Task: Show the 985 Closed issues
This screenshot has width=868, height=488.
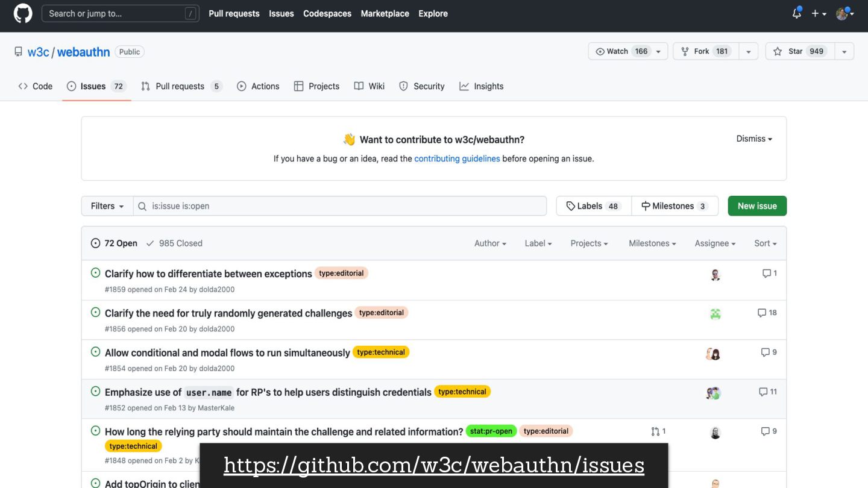Action: tap(174, 243)
